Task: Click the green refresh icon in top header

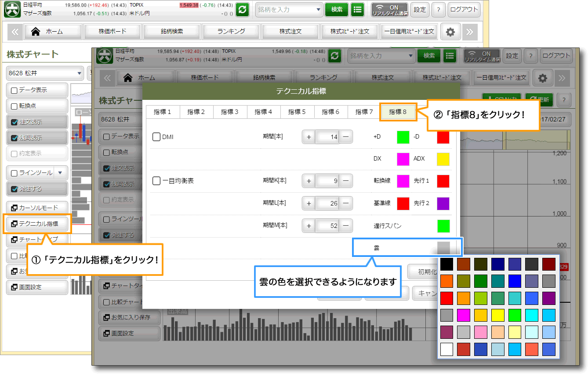Action: click(242, 9)
